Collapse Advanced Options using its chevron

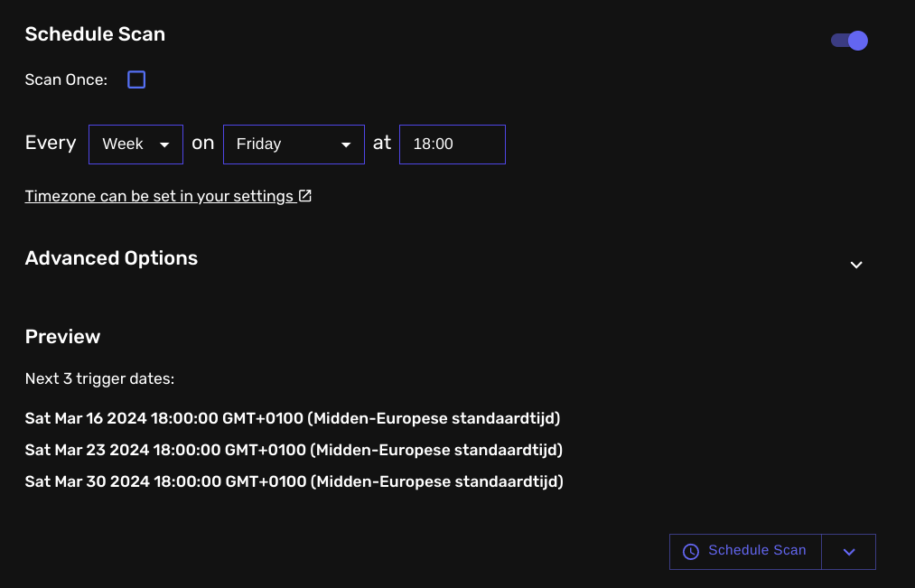(x=855, y=265)
